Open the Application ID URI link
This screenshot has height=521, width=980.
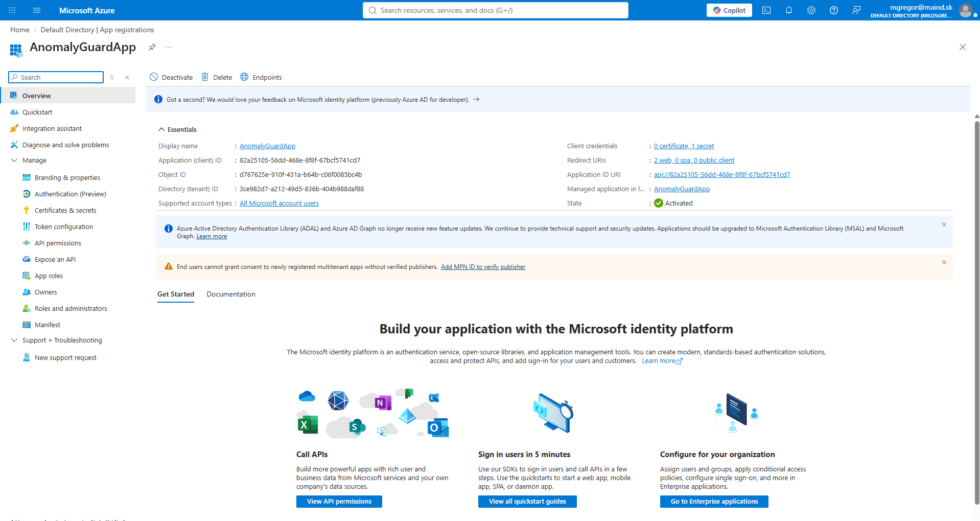[x=722, y=175]
